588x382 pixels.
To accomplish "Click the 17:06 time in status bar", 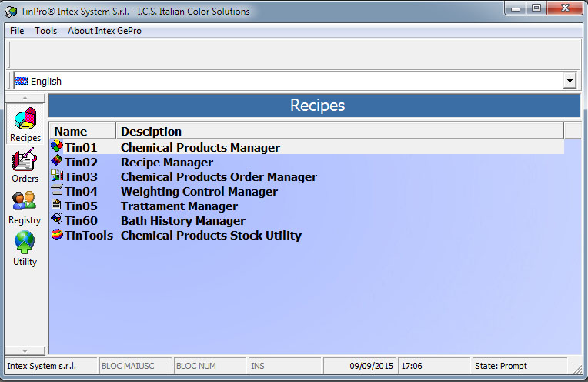I will 412,366.
